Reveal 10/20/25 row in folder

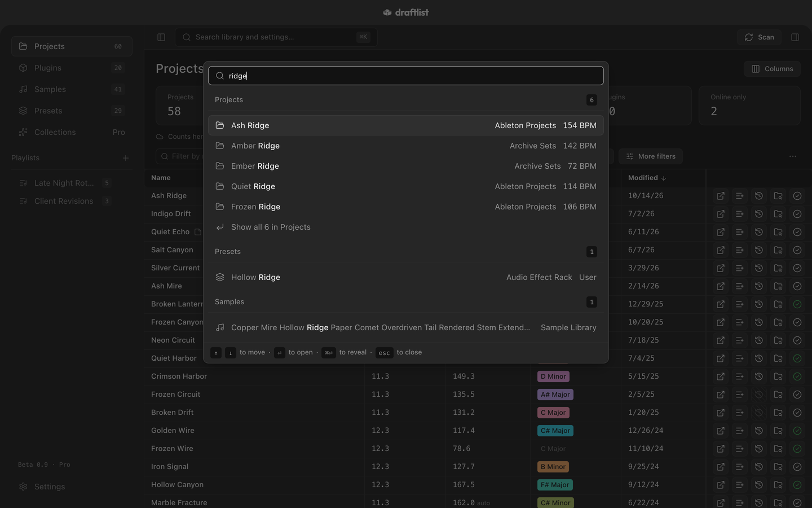point(778,322)
